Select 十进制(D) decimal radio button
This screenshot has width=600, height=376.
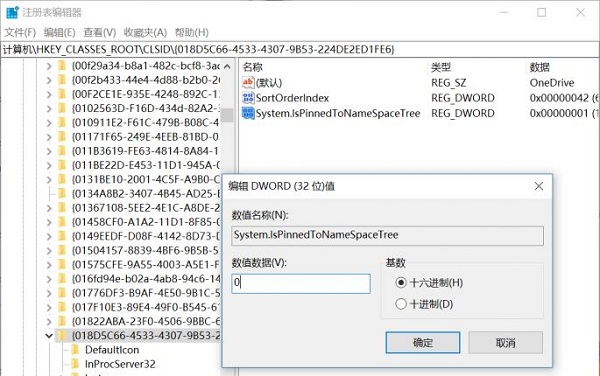coord(401,304)
